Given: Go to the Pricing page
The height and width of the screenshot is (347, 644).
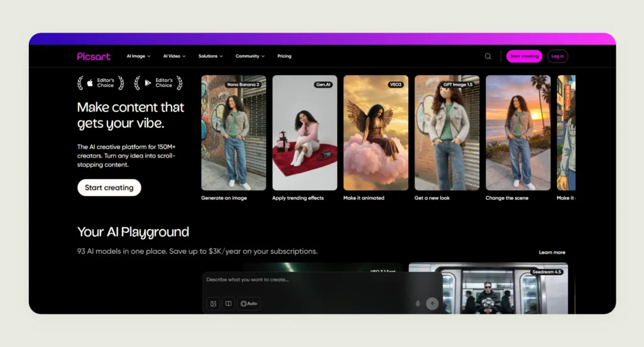Looking at the screenshot, I should [x=284, y=56].
